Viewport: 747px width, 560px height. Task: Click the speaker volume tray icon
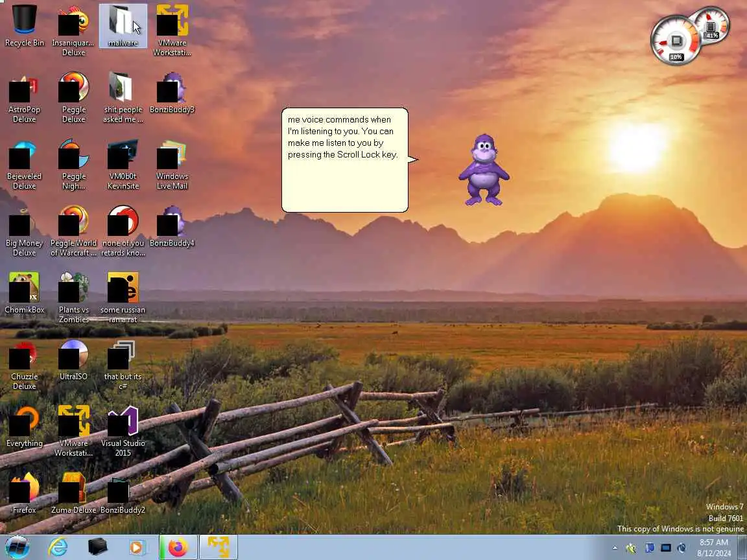682,548
